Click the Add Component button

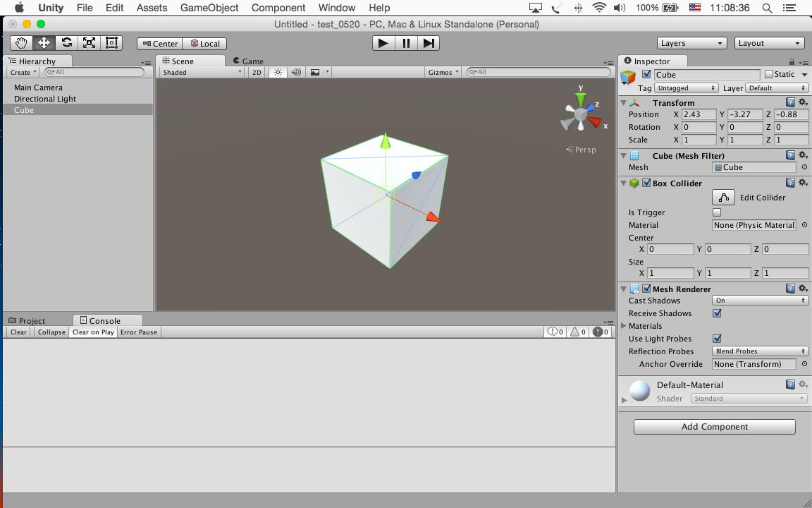click(714, 427)
